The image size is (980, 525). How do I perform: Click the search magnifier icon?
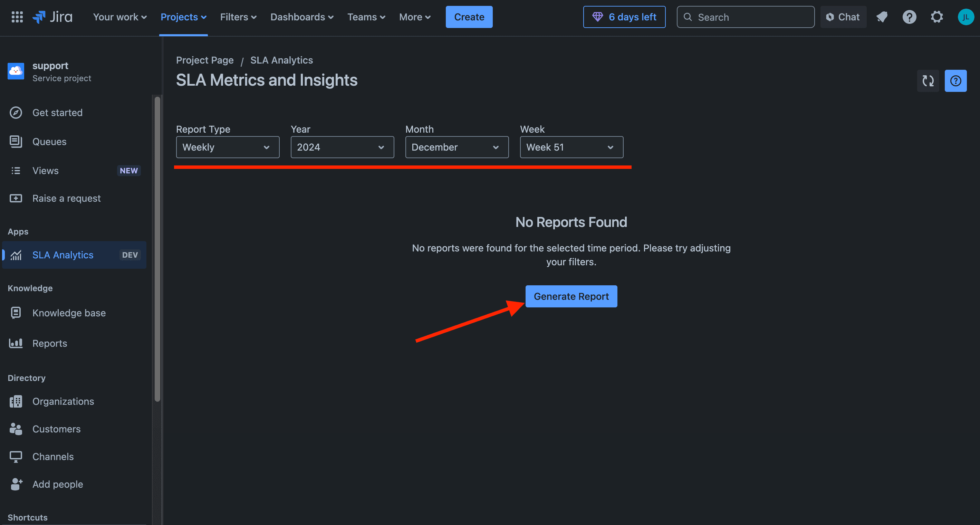click(688, 17)
